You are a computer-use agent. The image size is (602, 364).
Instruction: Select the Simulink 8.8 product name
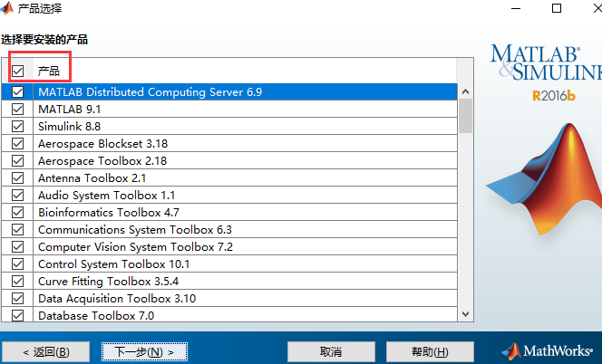coord(70,127)
